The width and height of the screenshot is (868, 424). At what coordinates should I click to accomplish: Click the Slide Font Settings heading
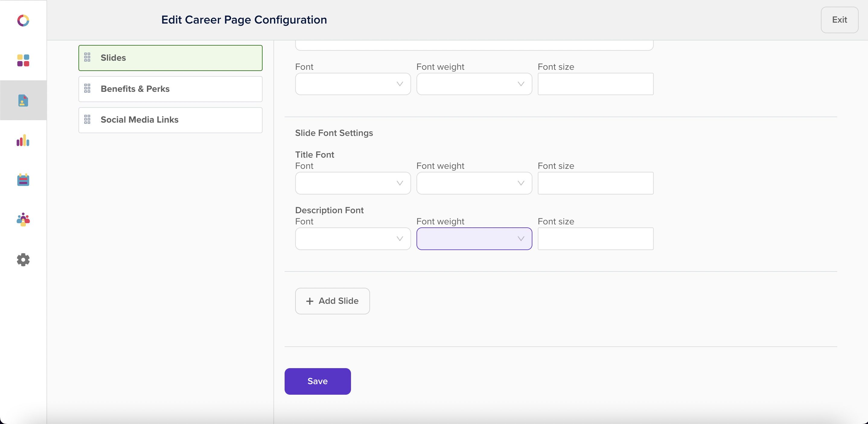pyautogui.click(x=334, y=133)
